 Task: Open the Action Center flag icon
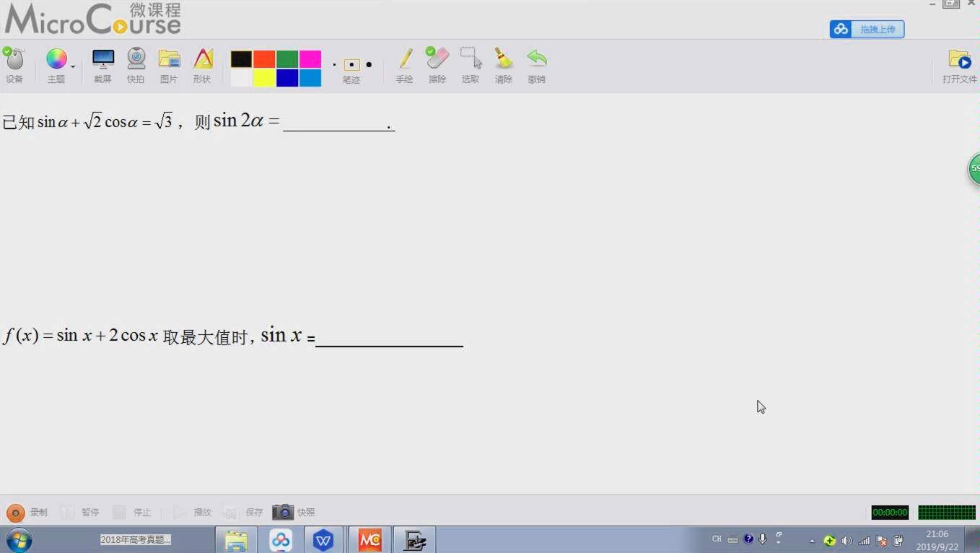[881, 541]
